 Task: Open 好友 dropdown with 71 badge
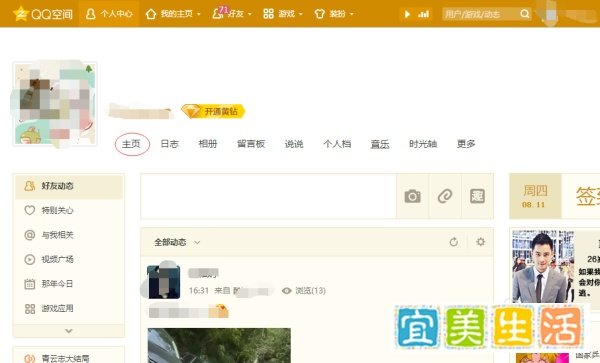coord(232,14)
